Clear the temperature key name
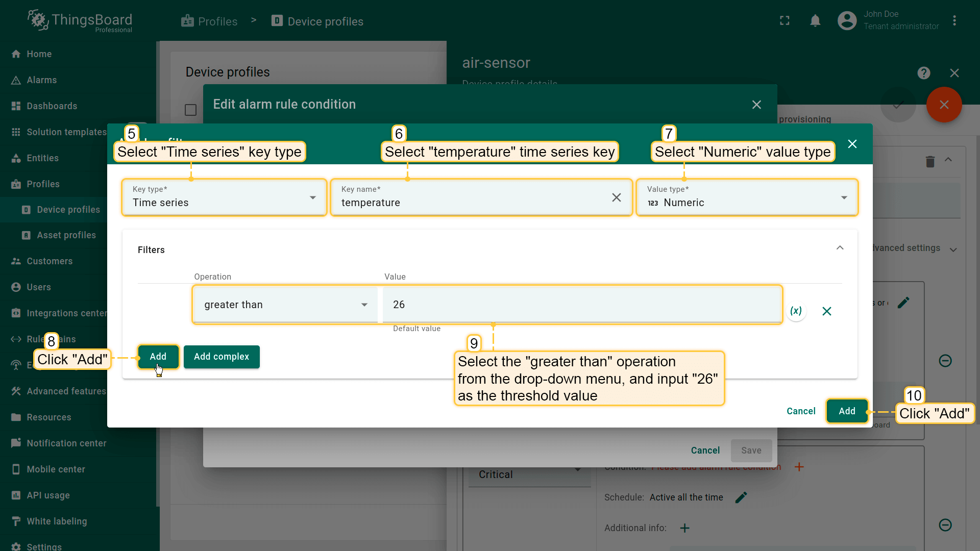 coord(616,197)
